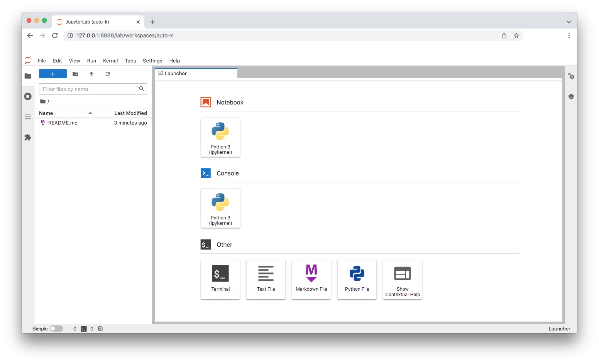Open the browser tab list chevron
Image resolution: width=599 pixels, height=364 pixels.
pos(569,22)
